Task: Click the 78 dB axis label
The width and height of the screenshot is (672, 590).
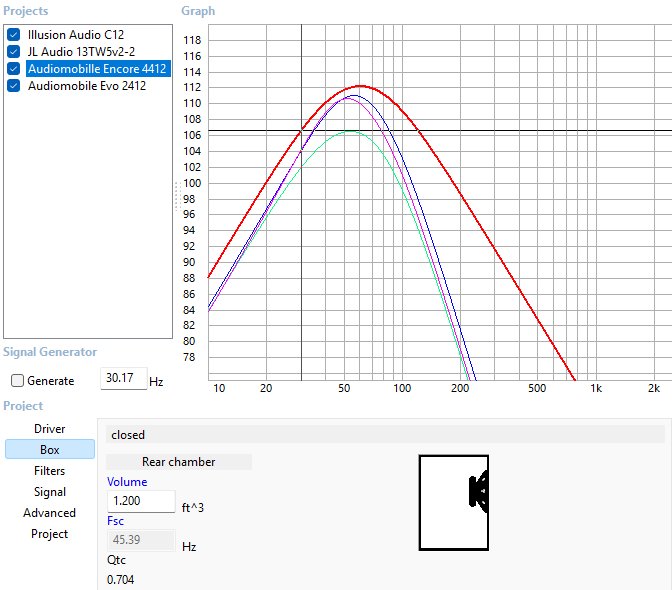Action: [x=189, y=357]
